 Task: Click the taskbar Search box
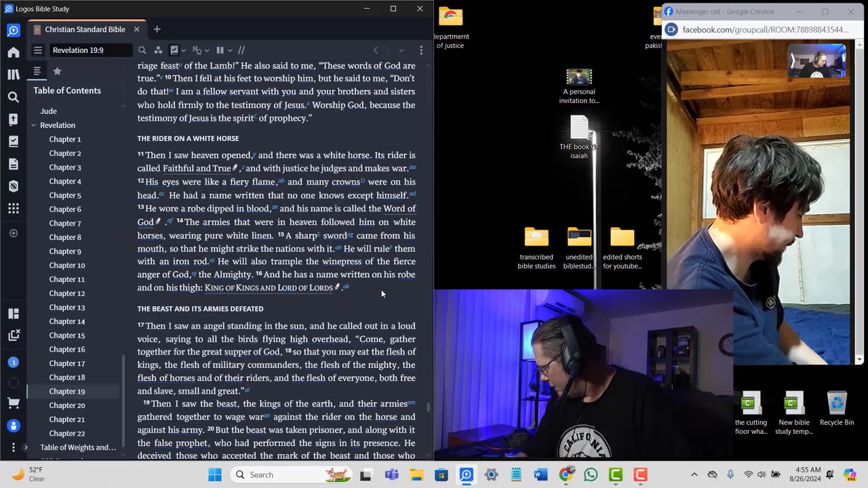(292, 474)
